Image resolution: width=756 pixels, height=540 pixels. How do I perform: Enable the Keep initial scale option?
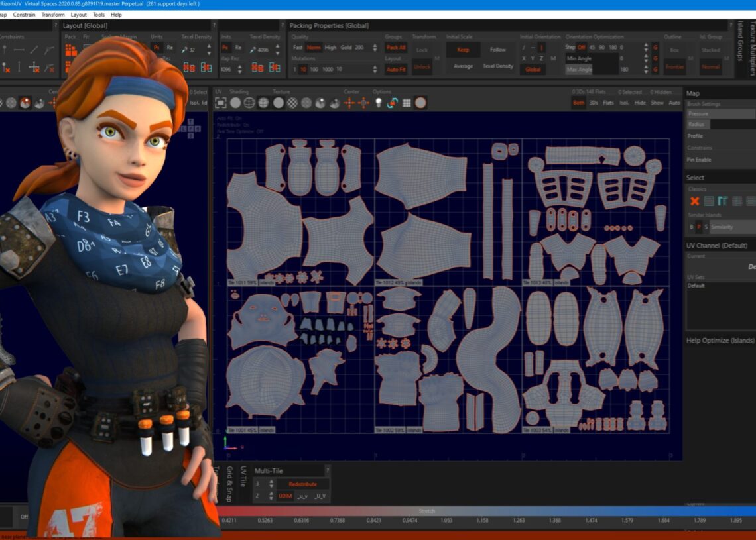(x=463, y=50)
